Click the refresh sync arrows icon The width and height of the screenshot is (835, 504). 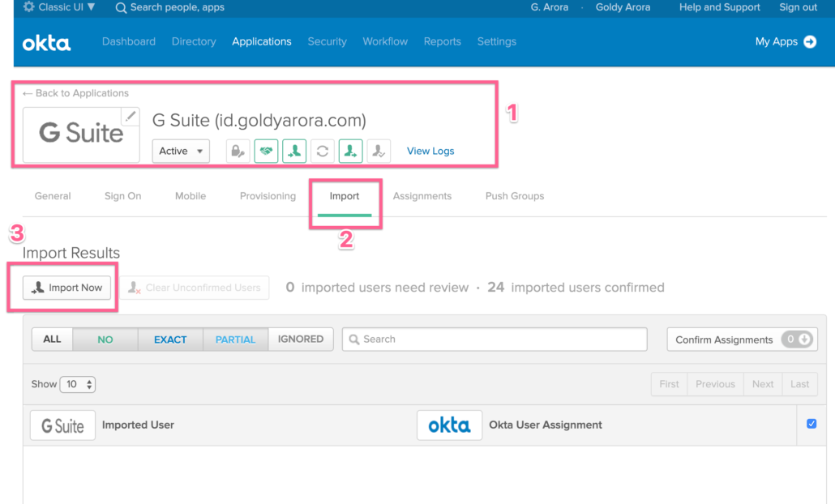click(x=322, y=152)
